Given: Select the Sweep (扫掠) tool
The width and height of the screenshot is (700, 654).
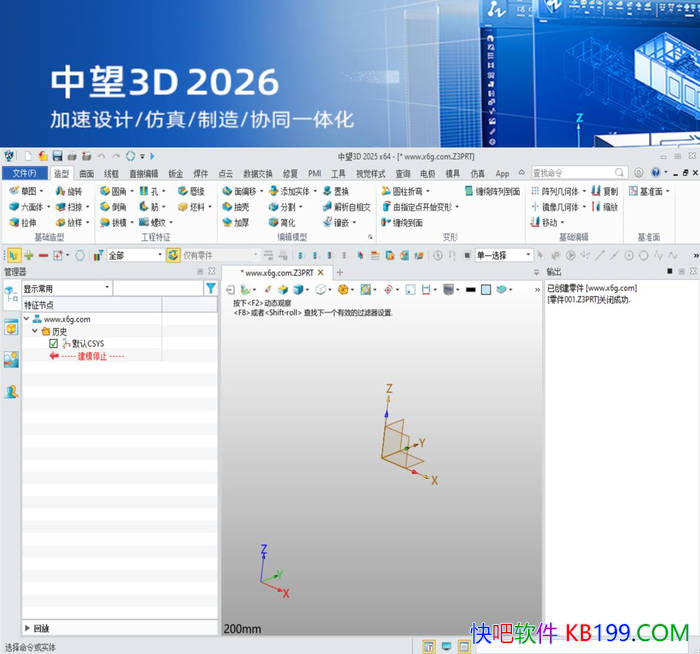Looking at the screenshot, I should click(x=69, y=207).
